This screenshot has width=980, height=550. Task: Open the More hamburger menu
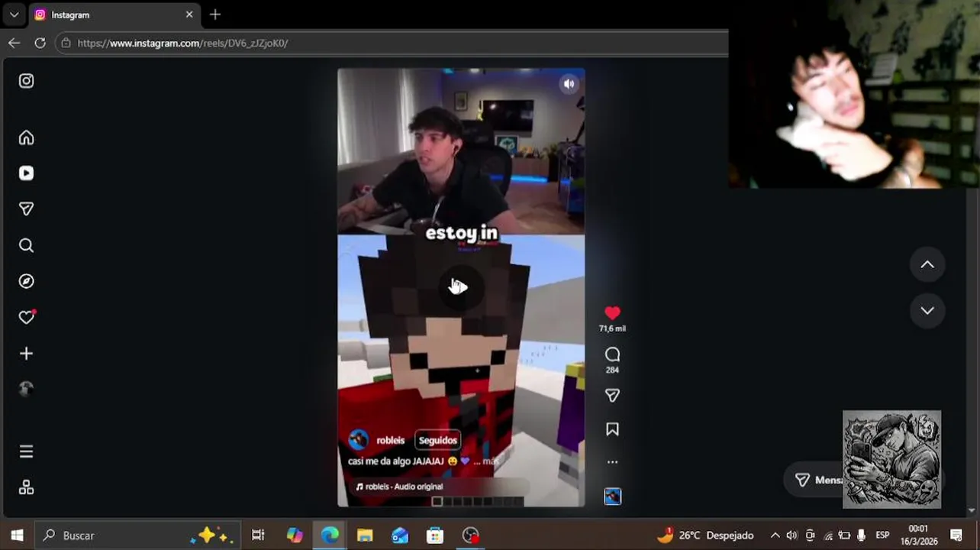click(26, 452)
